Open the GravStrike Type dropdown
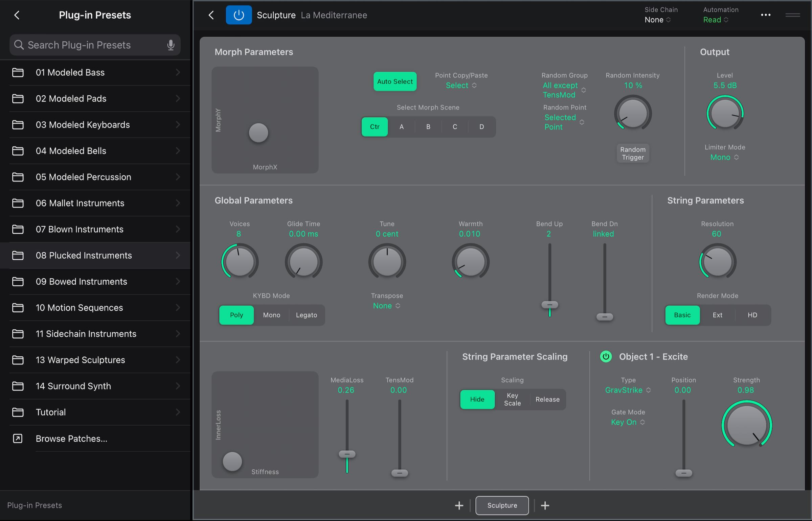 coord(628,390)
